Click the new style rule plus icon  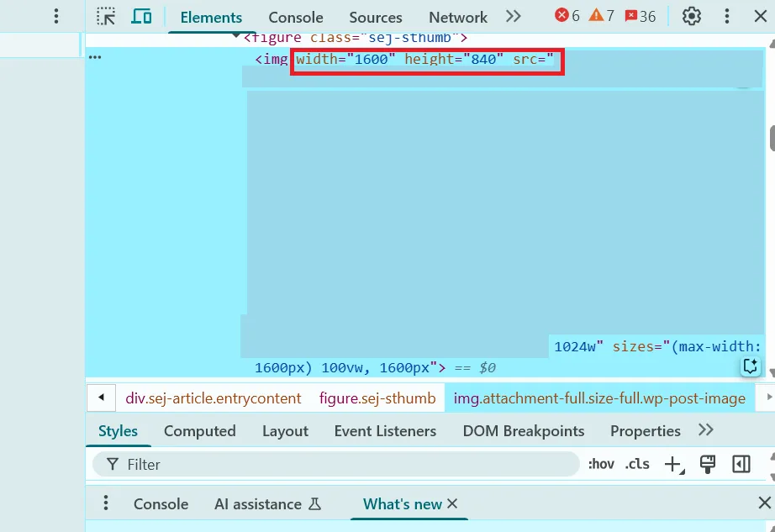coord(672,464)
